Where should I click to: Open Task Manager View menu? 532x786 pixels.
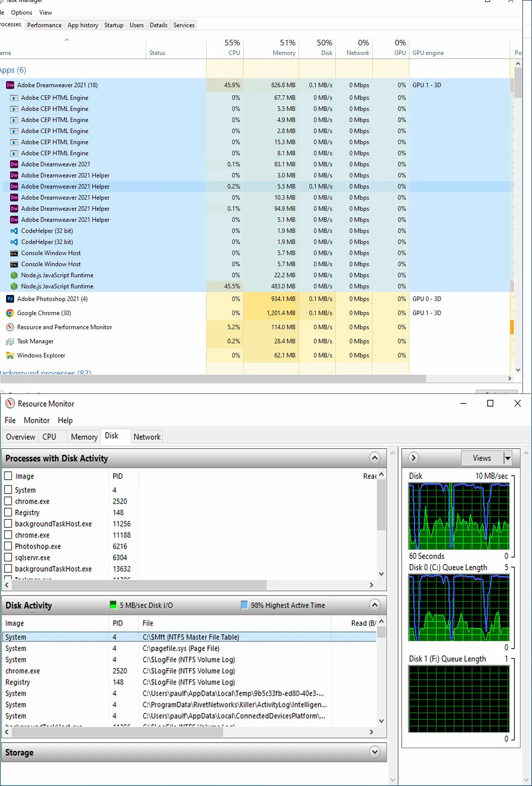point(45,13)
